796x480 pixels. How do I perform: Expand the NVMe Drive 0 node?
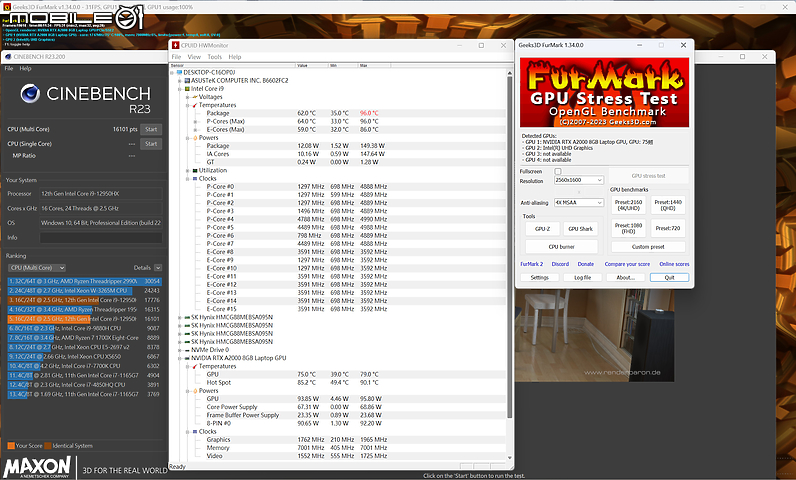(180, 350)
